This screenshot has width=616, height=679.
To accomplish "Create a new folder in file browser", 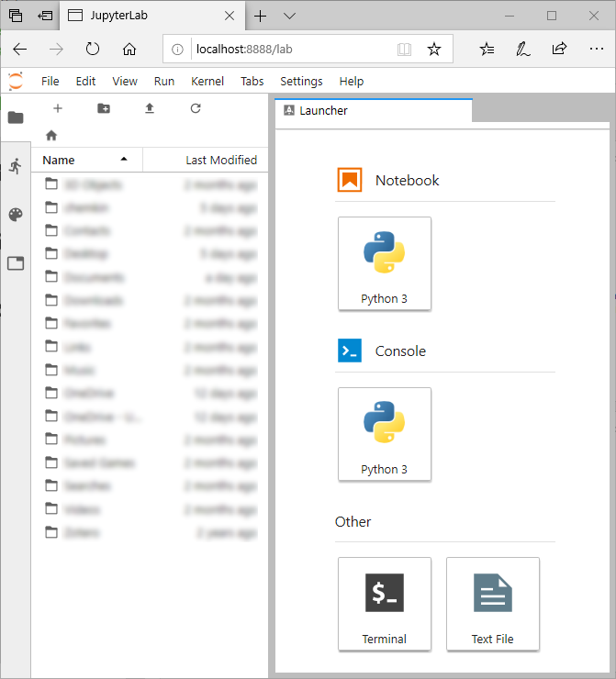I will click(x=104, y=108).
